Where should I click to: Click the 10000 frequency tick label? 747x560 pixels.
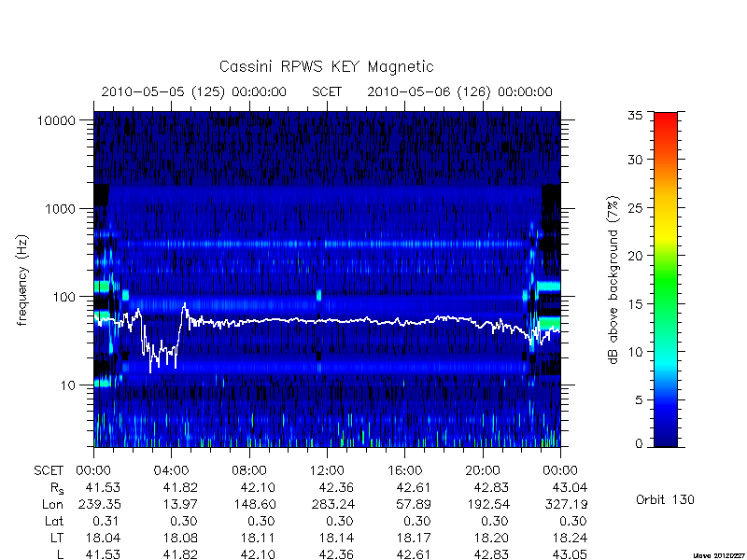(56, 121)
